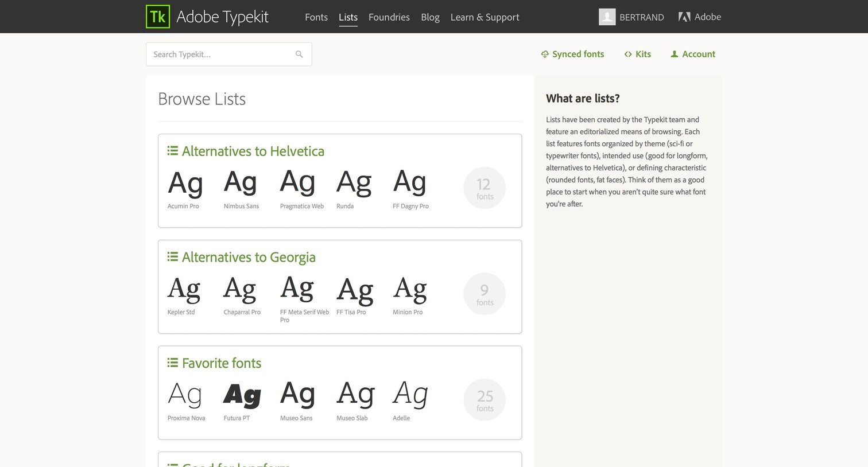868x467 pixels.
Task: Click the search magnifier icon
Action: click(299, 54)
